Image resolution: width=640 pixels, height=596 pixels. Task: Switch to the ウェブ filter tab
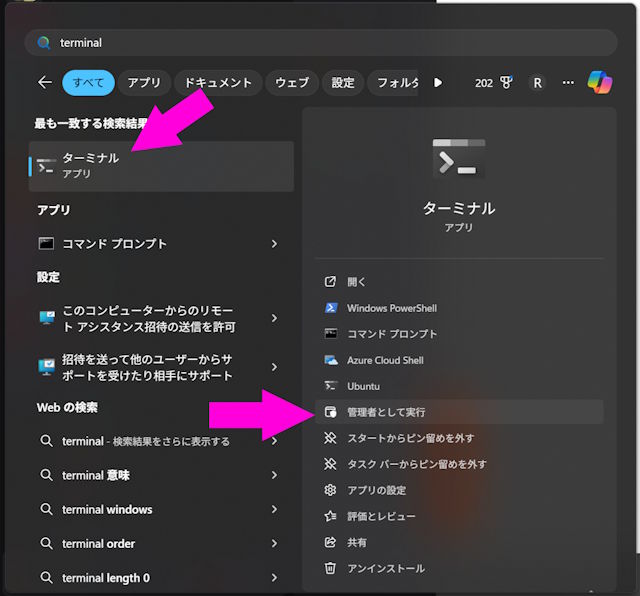292,83
